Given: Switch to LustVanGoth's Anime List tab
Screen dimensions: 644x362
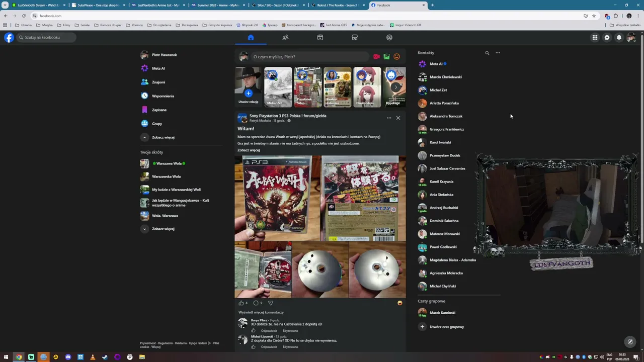Looking at the screenshot, I should click(x=157, y=5).
